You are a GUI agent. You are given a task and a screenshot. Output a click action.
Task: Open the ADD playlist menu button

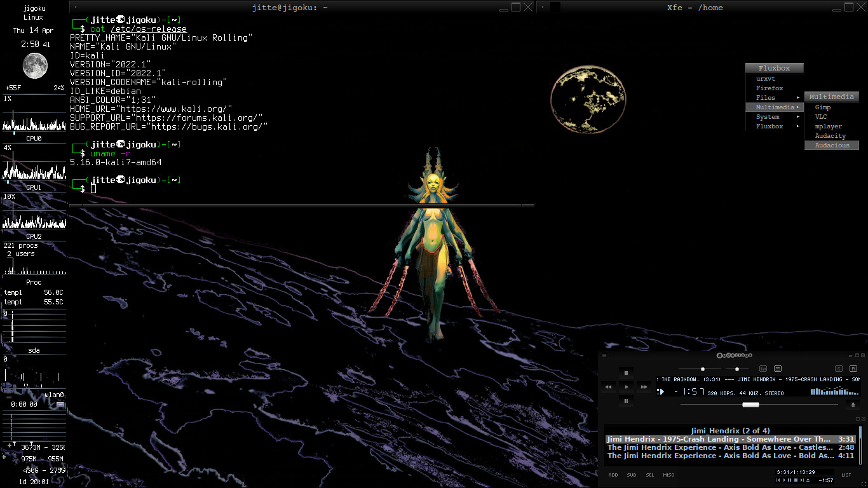pos(613,475)
